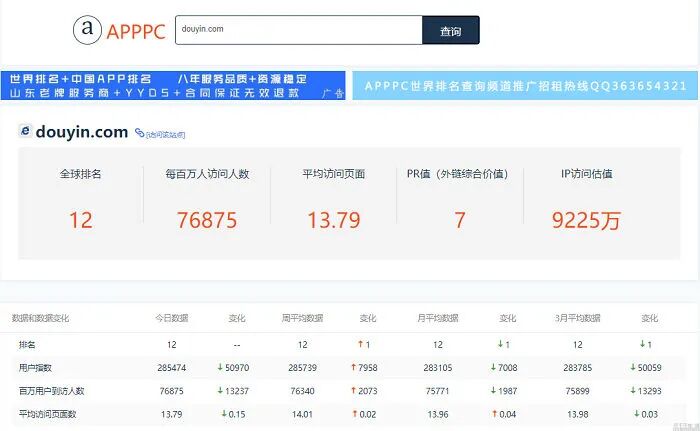Click the 全球排名 label
Viewport: 700px width, 431px height.
[81, 174]
